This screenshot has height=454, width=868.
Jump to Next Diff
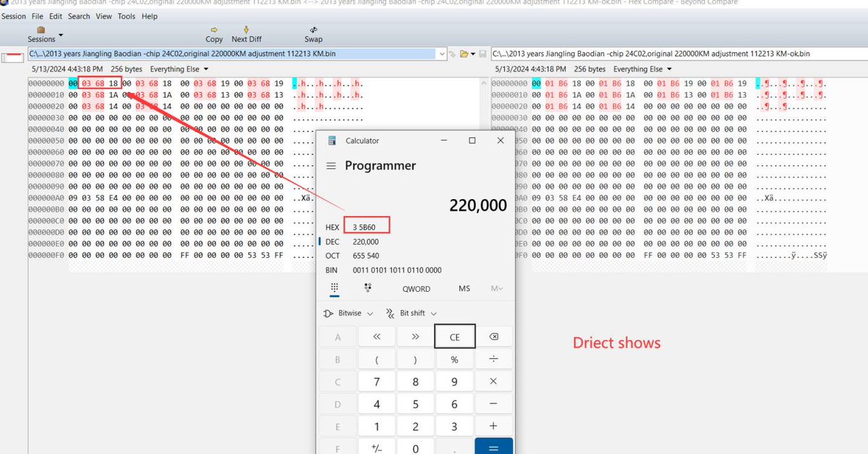(x=246, y=34)
